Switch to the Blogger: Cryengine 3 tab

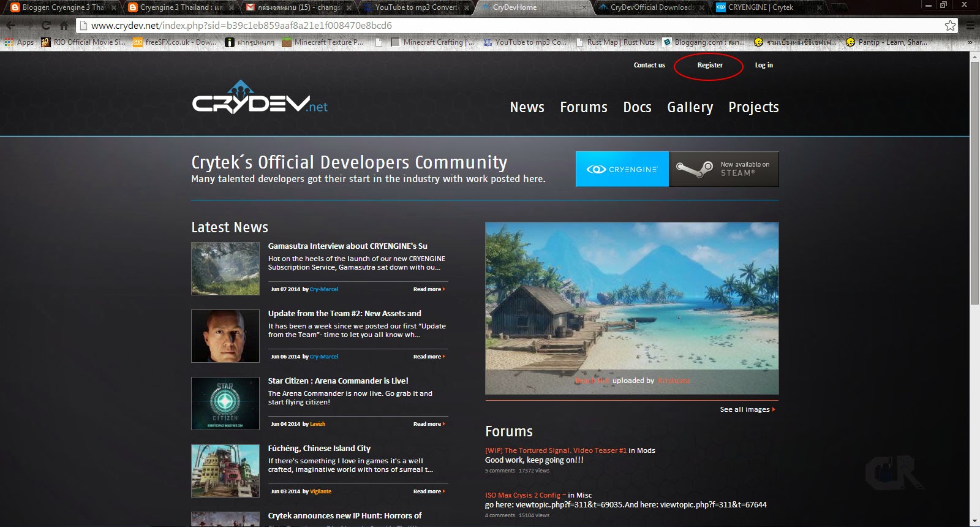tap(59, 7)
